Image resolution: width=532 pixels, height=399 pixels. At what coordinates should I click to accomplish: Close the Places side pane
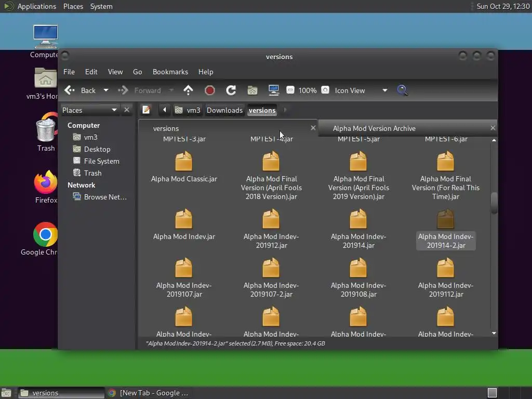[x=127, y=110]
